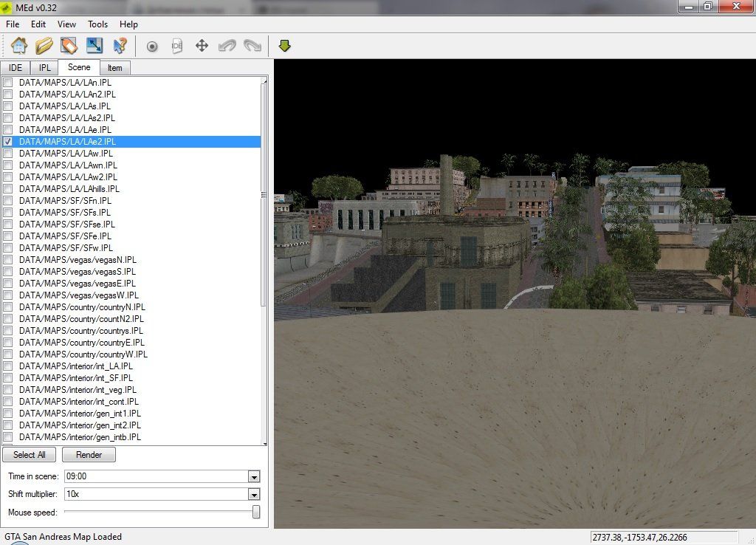756x545 pixels.
Task: Select row DATA/MAPS/interior/gen_intb.IPL
Action: point(131,437)
